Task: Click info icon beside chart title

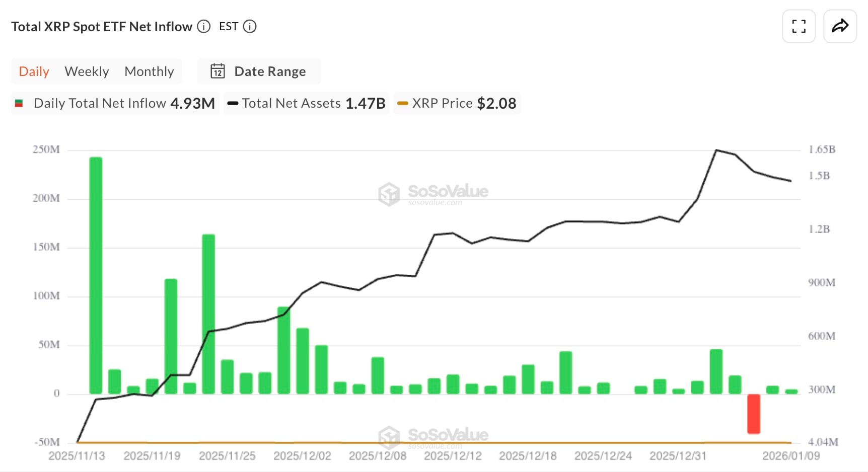Action: click(x=203, y=26)
